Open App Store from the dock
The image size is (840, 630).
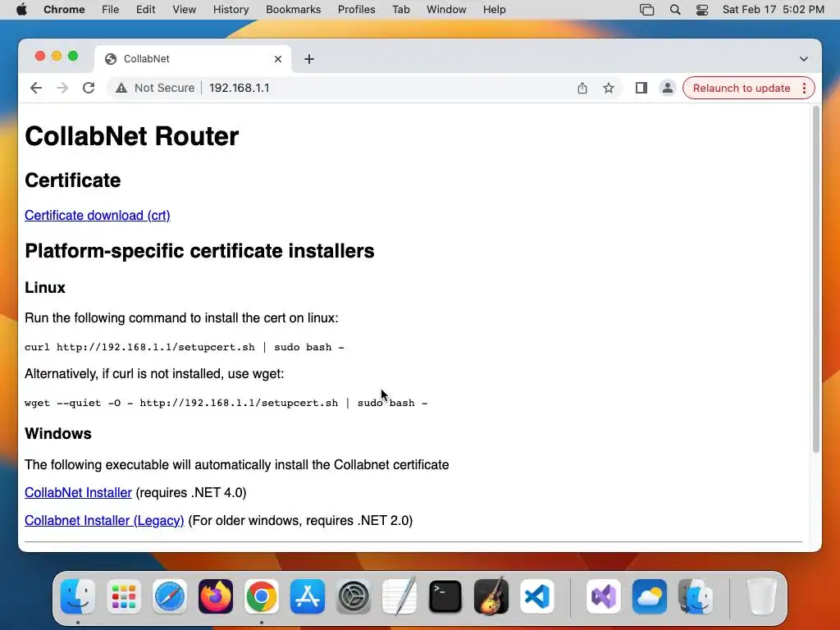click(x=308, y=596)
